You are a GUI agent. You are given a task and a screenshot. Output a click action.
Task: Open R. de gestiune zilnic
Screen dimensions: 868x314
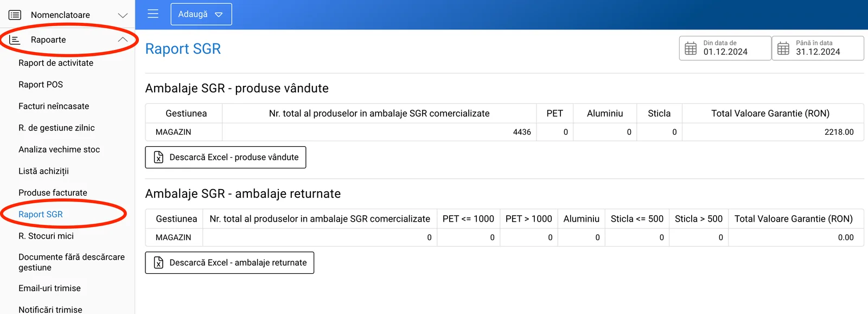point(56,128)
